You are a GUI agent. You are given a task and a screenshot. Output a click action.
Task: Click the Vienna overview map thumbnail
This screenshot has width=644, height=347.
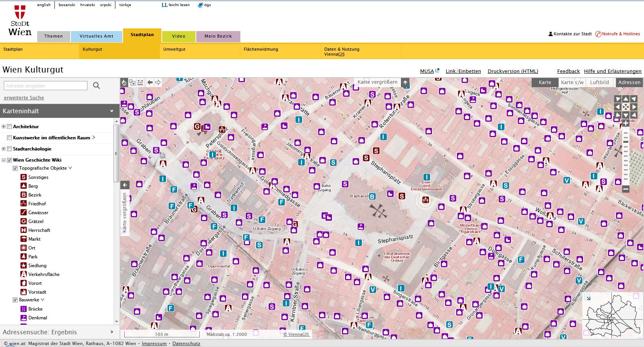[613, 316]
